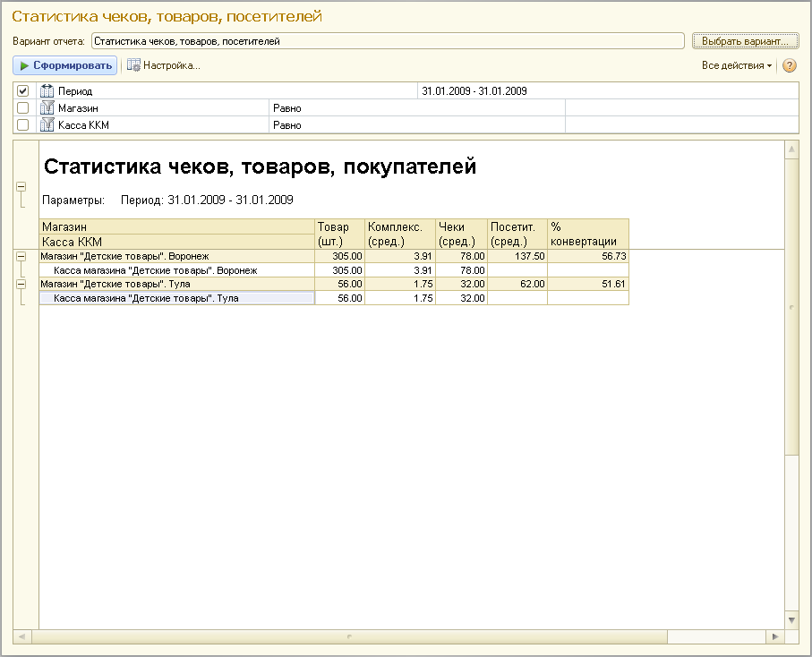Collapse the report header section
812x657 pixels.
(x=21, y=187)
